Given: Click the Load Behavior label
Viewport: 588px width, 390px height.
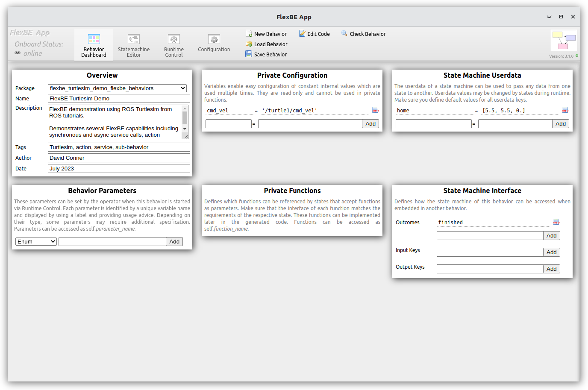Looking at the screenshot, I should pyautogui.click(x=271, y=44).
